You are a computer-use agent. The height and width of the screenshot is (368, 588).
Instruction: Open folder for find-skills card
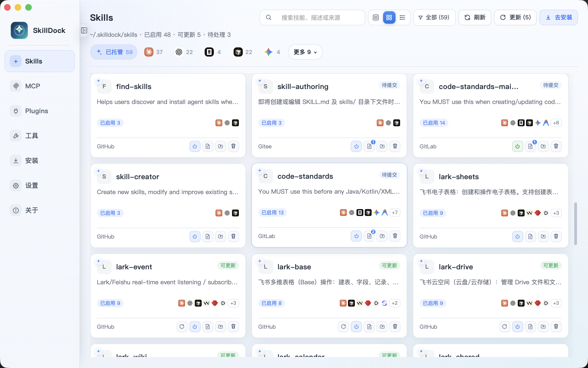[220, 146]
